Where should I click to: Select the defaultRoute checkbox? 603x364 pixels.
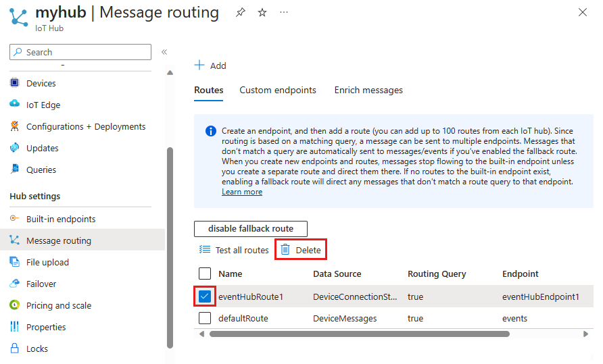(x=205, y=318)
